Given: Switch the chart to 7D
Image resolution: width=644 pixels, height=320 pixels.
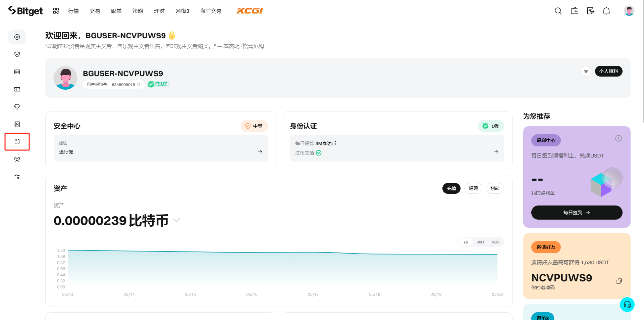Looking at the screenshot, I should coord(466,242).
